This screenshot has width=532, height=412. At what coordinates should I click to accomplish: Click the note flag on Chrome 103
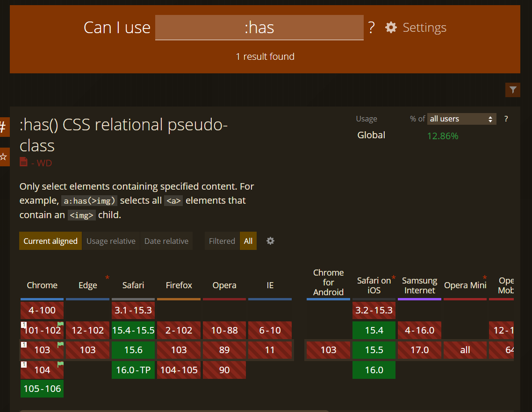coord(60,345)
